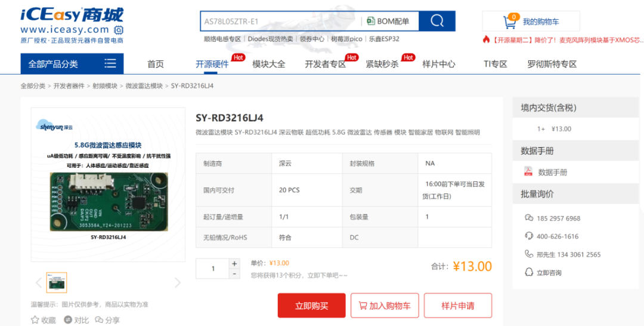Show previous product image arrow

(x=39, y=282)
